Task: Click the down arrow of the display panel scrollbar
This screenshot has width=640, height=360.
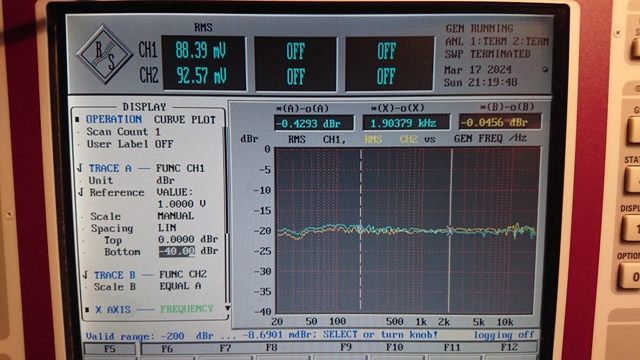Action: coord(227,308)
